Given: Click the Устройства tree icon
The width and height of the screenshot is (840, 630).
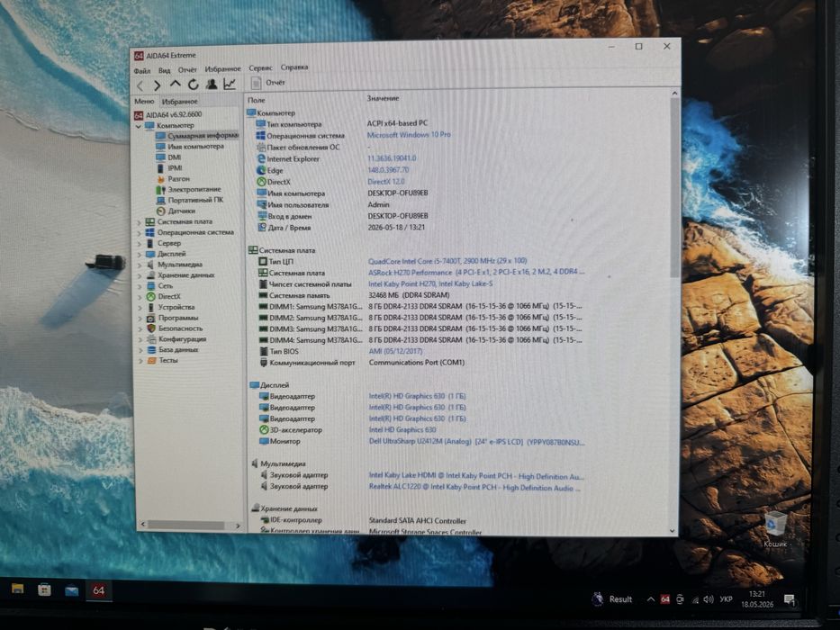Looking at the screenshot, I should [150, 307].
